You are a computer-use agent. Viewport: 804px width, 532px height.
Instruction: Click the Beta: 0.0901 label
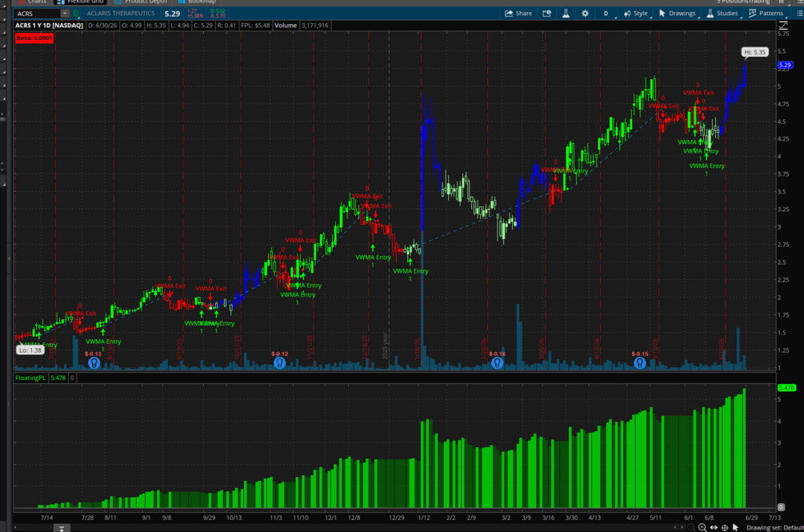coord(34,38)
